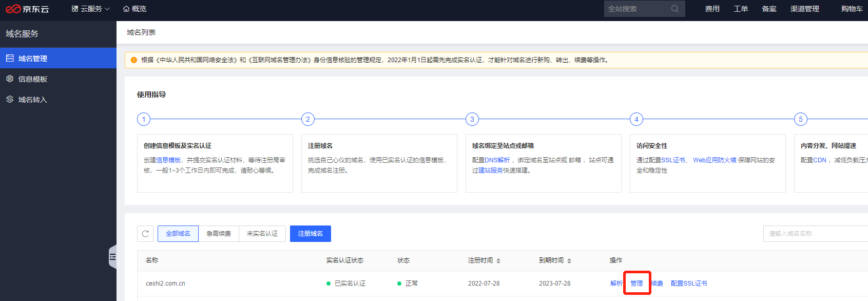Expand the 云服务 dropdown chevron
868x301 pixels.
(x=107, y=9)
